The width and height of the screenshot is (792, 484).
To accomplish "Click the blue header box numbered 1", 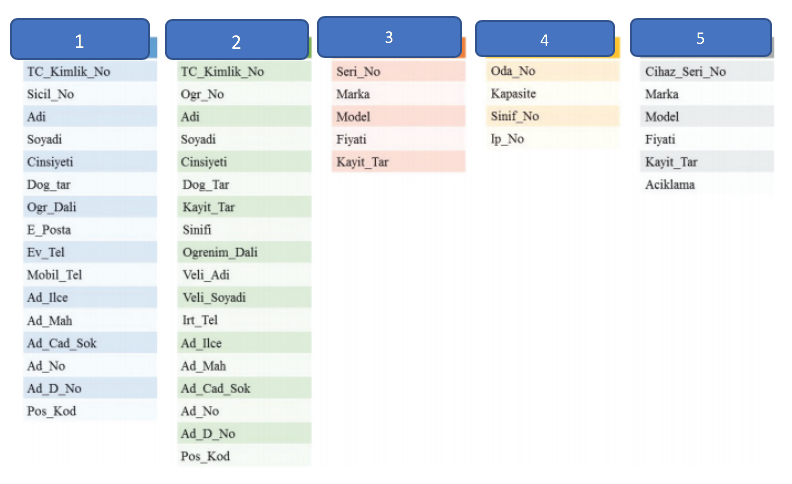I will click(80, 41).
